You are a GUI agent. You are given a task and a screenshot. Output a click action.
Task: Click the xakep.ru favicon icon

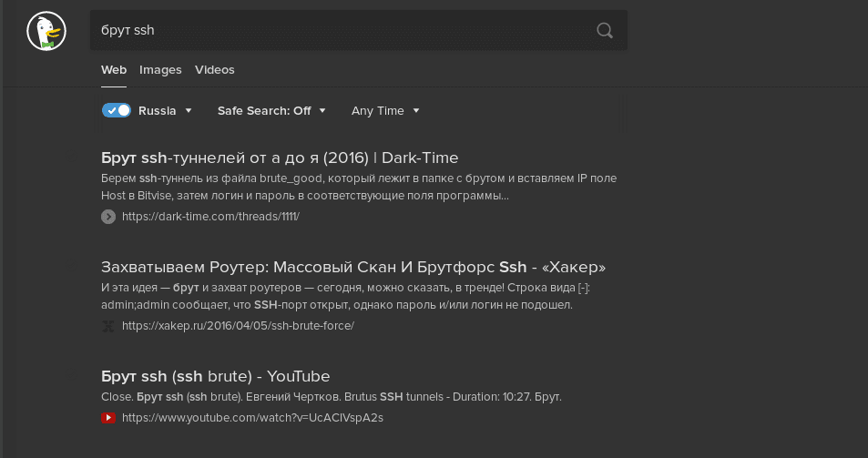tap(108, 326)
